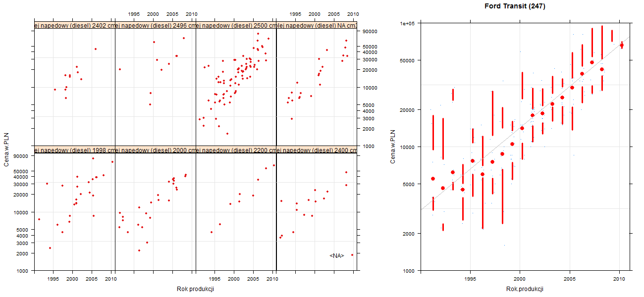Screen dimensions: 644x297
Task: Click the 'Rok produkcji' x-axis label of the panel grid
Action: click(195, 289)
